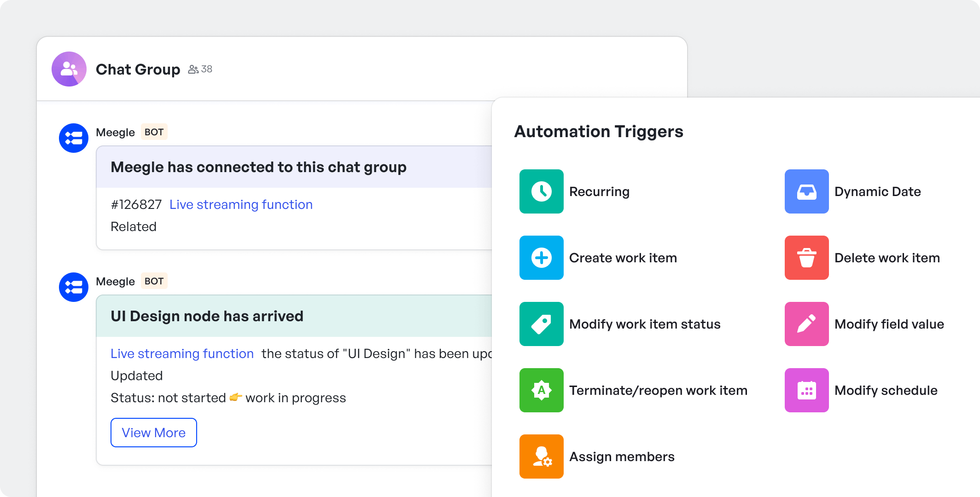Open the Chat Group purple avatar
This screenshot has width=980, height=497.
69,69
